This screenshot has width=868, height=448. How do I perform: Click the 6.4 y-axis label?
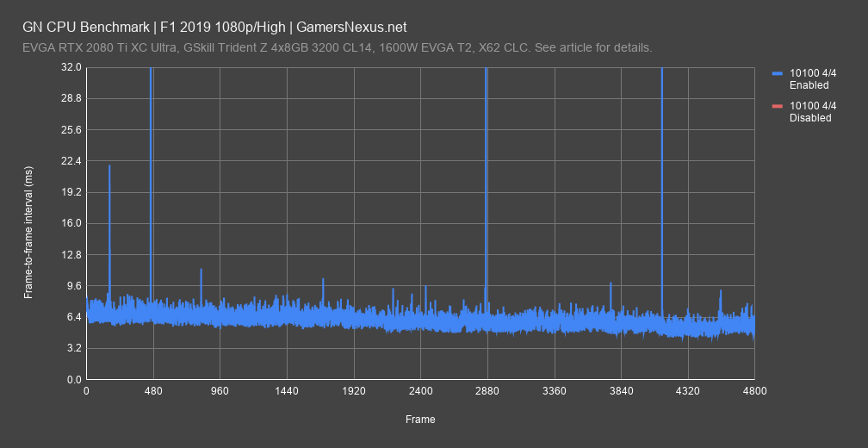(x=74, y=317)
